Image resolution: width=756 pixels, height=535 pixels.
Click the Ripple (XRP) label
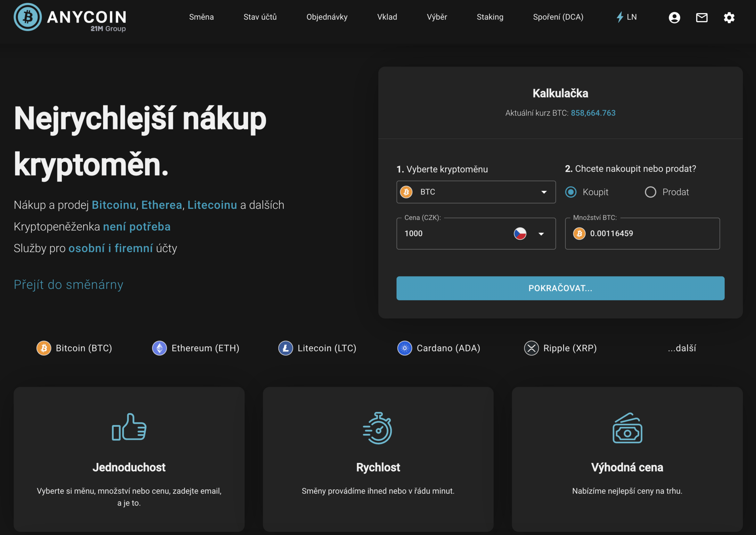pyautogui.click(x=570, y=348)
